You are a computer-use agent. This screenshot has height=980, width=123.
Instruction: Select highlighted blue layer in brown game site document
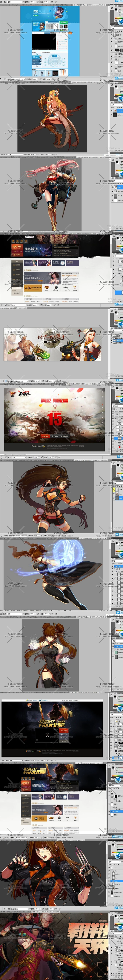click(x=119, y=293)
